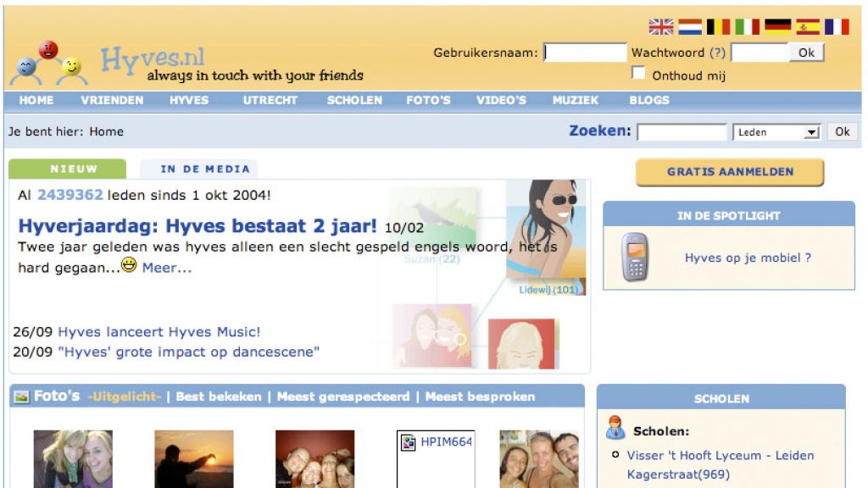This screenshot has width=868, height=488.
Task: Open the group photo with reddish tint
Action: (x=315, y=459)
